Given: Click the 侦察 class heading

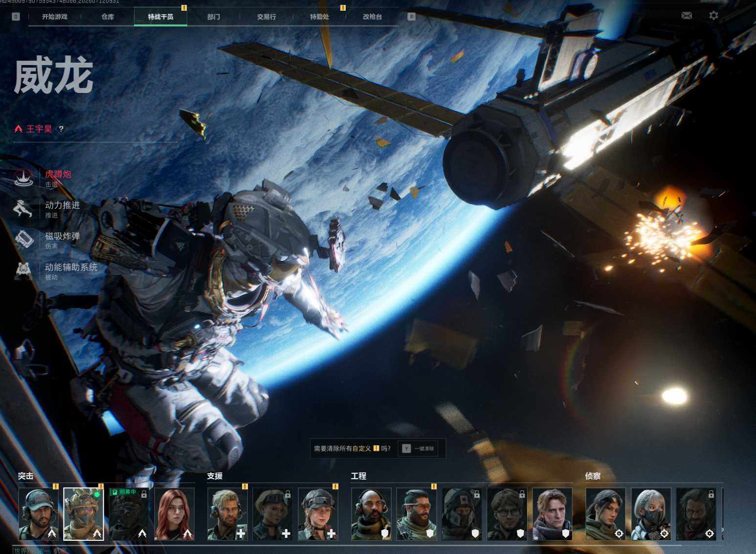Looking at the screenshot, I should point(593,476).
